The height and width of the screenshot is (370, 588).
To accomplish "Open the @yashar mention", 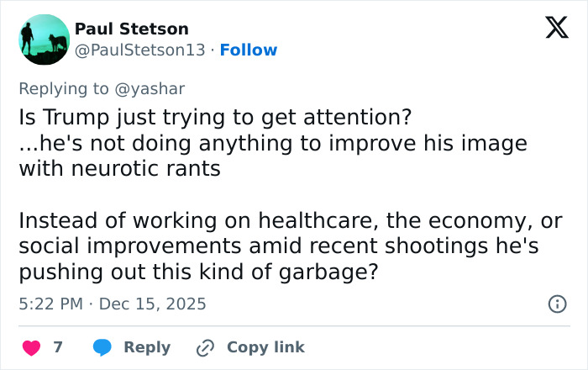I will (x=156, y=88).
